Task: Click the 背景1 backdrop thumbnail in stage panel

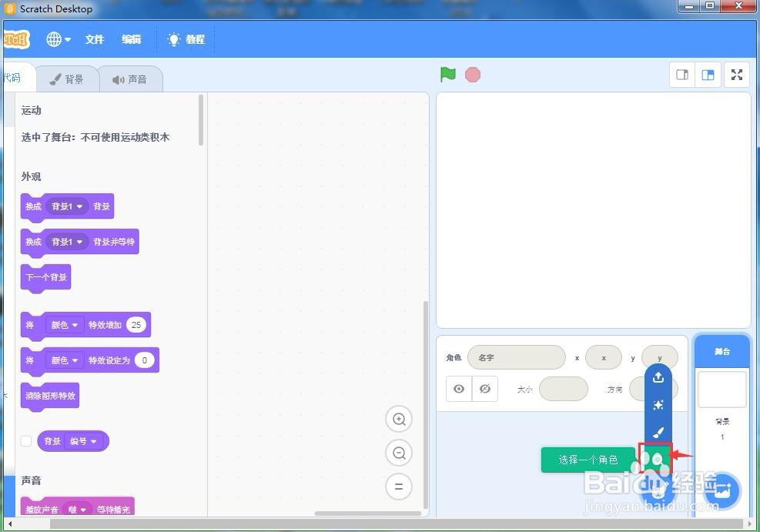Action: tap(721, 389)
